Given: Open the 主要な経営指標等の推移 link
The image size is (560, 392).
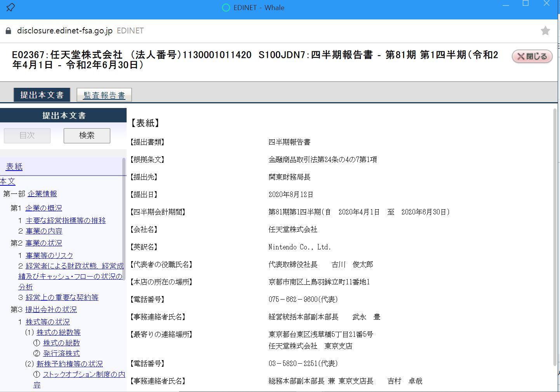Looking at the screenshot, I should pyautogui.click(x=66, y=220).
